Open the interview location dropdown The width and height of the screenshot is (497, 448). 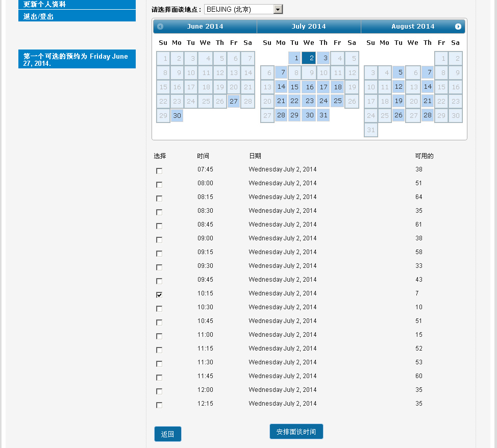click(x=278, y=10)
